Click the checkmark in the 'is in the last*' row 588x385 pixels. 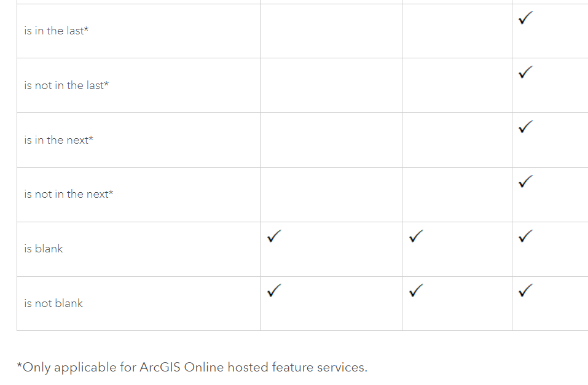[x=525, y=18]
